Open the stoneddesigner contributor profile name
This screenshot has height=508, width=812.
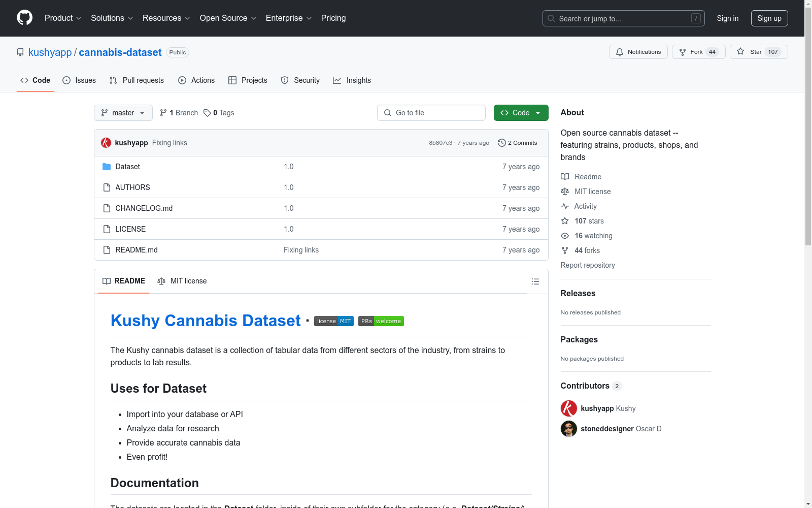point(607,429)
